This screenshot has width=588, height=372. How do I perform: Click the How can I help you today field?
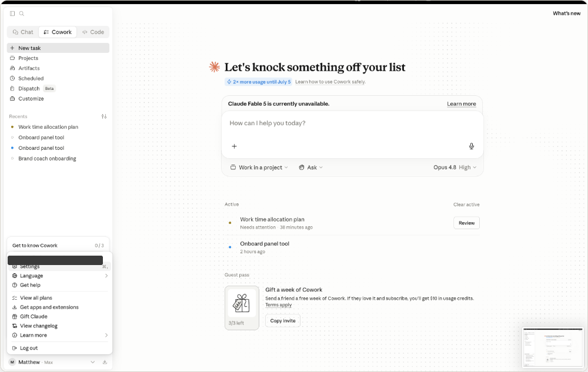[x=352, y=123]
